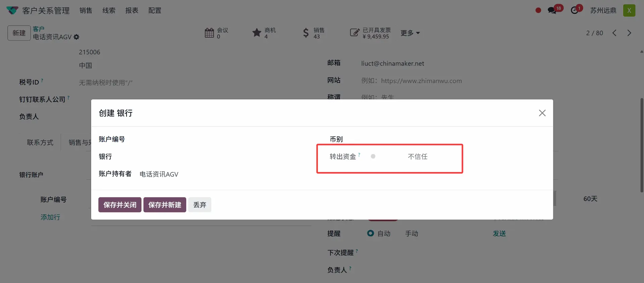Open the 苏州远鼎 company switcher
This screenshot has height=283, width=644.
(603, 10)
